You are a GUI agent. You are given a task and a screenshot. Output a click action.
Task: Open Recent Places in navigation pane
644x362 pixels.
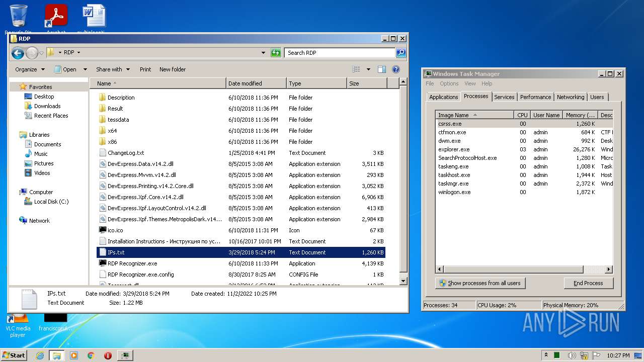[x=51, y=116]
